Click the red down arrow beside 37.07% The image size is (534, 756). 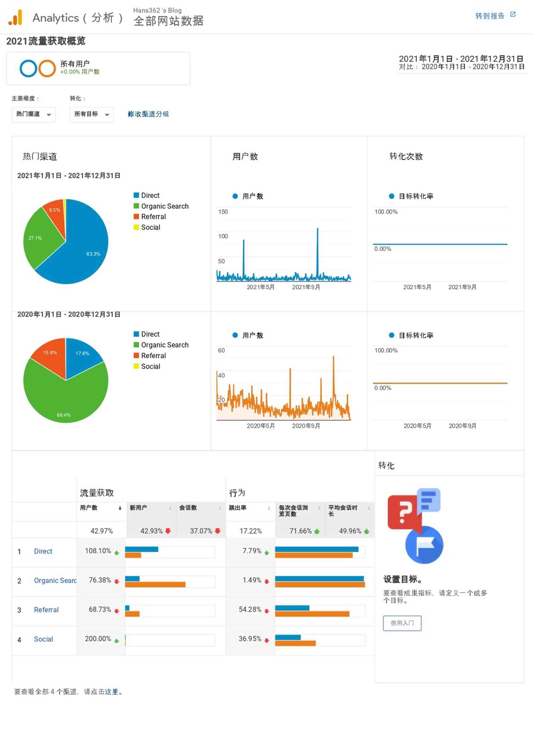218,531
